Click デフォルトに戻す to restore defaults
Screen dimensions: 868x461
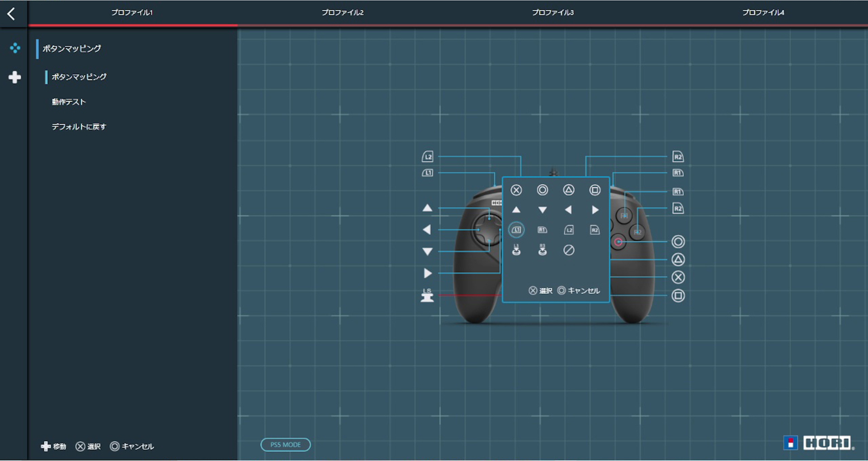point(79,127)
